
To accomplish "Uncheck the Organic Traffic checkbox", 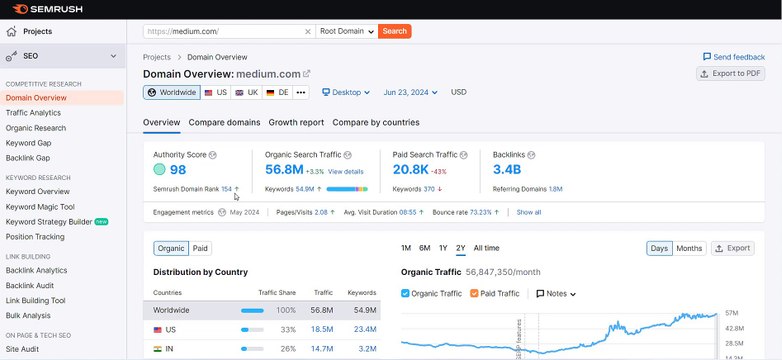I will (405, 294).
